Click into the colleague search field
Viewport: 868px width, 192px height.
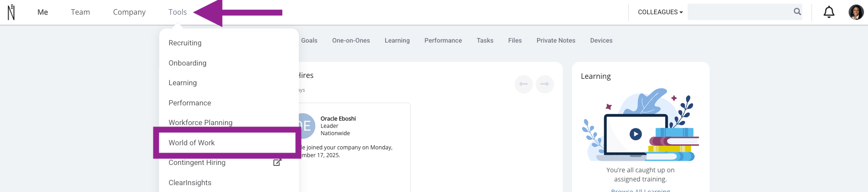tap(739, 12)
